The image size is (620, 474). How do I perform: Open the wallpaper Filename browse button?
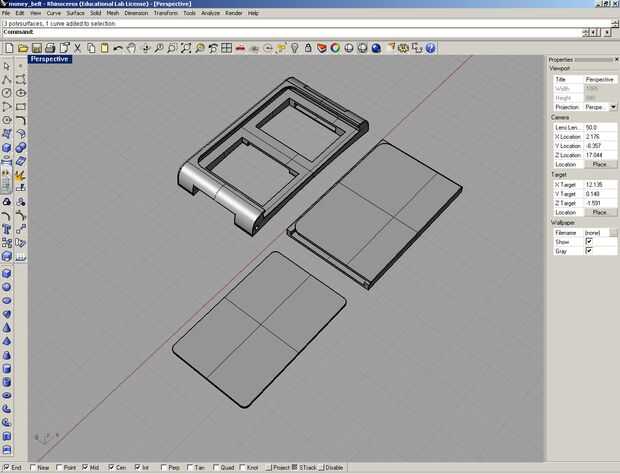pyautogui.click(x=613, y=232)
